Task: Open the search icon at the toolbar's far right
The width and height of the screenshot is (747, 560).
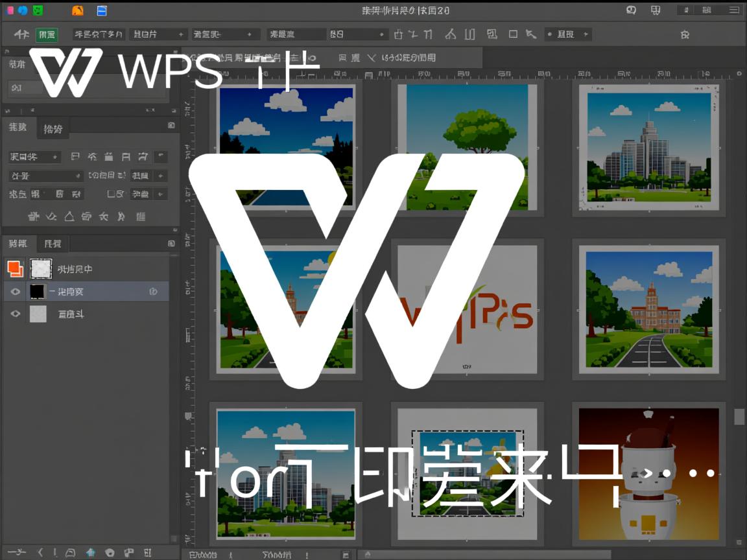Action: (684, 34)
